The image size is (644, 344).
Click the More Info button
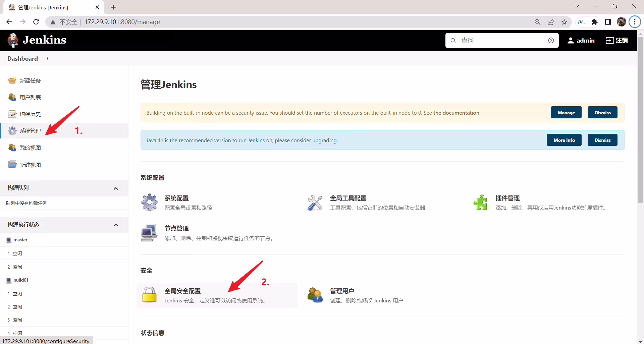coord(564,140)
